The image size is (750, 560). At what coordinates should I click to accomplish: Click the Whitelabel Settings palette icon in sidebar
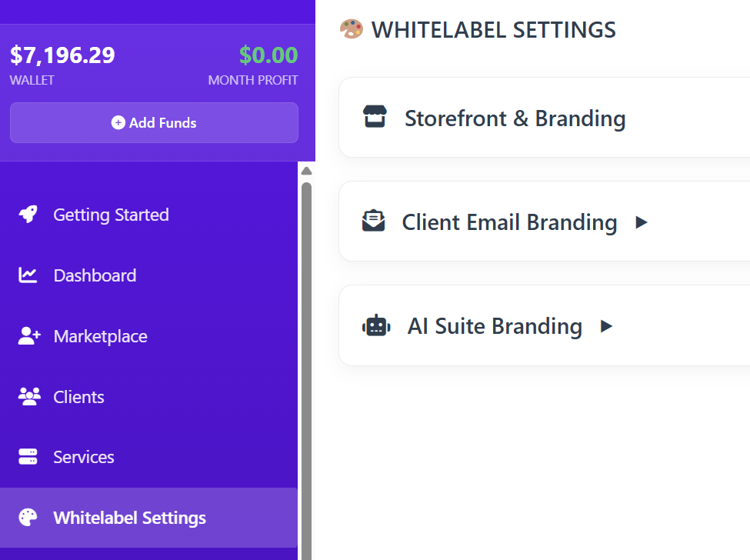(28, 518)
